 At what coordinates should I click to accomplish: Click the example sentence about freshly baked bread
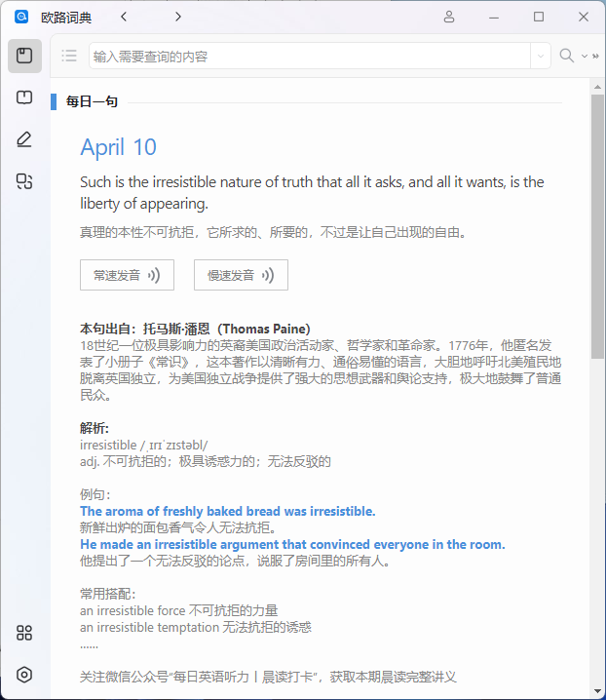(227, 511)
